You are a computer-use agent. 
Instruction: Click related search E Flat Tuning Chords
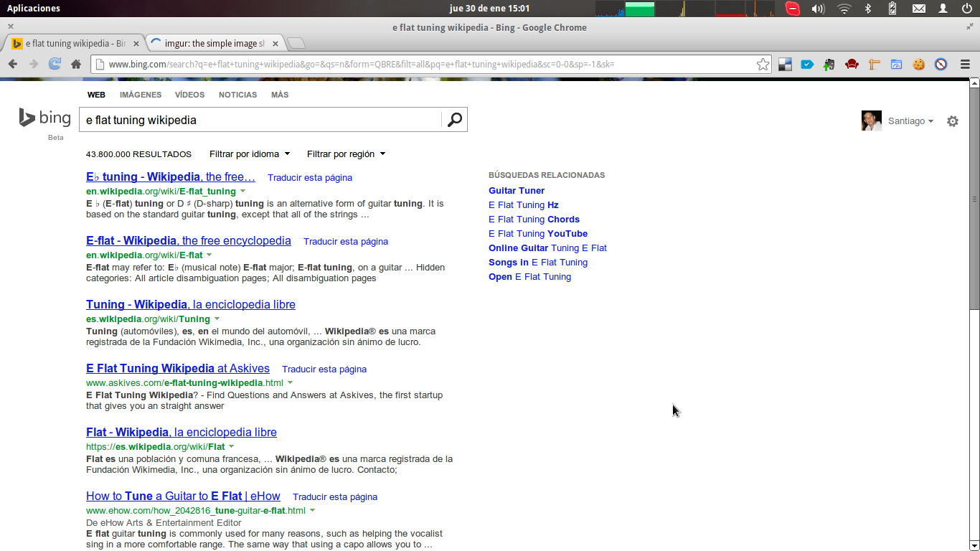pos(534,220)
